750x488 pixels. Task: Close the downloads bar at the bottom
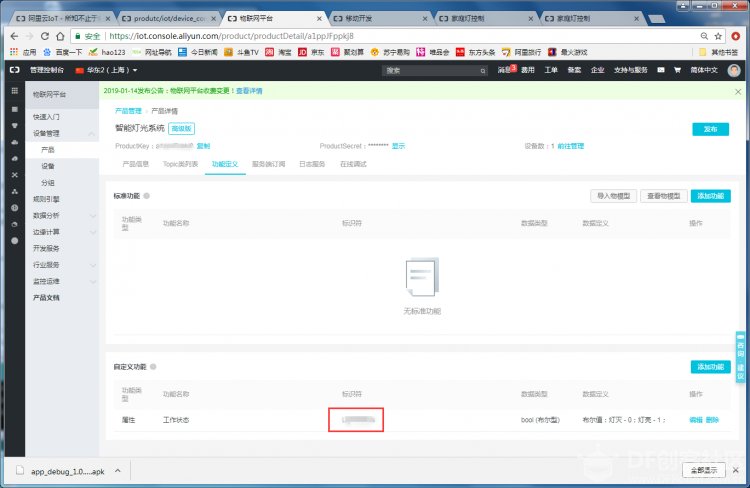click(x=736, y=470)
